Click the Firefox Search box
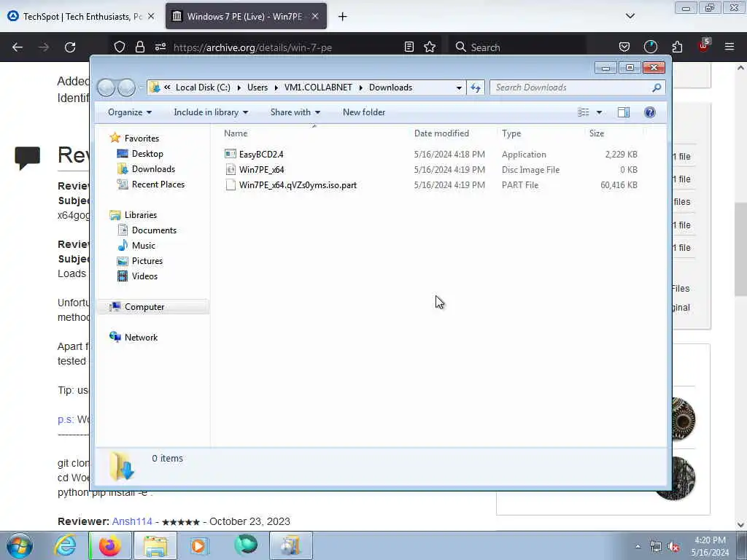This screenshot has height=560, width=747. click(517, 47)
